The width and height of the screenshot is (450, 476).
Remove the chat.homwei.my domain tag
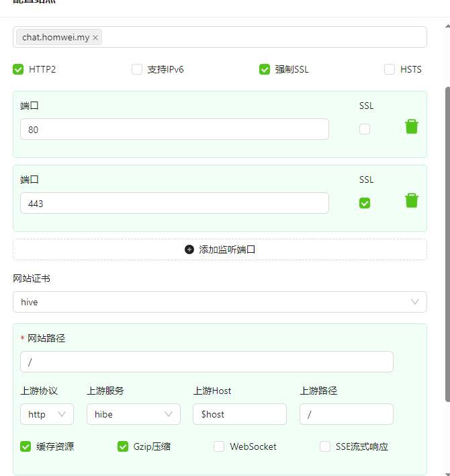tap(95, 38)
